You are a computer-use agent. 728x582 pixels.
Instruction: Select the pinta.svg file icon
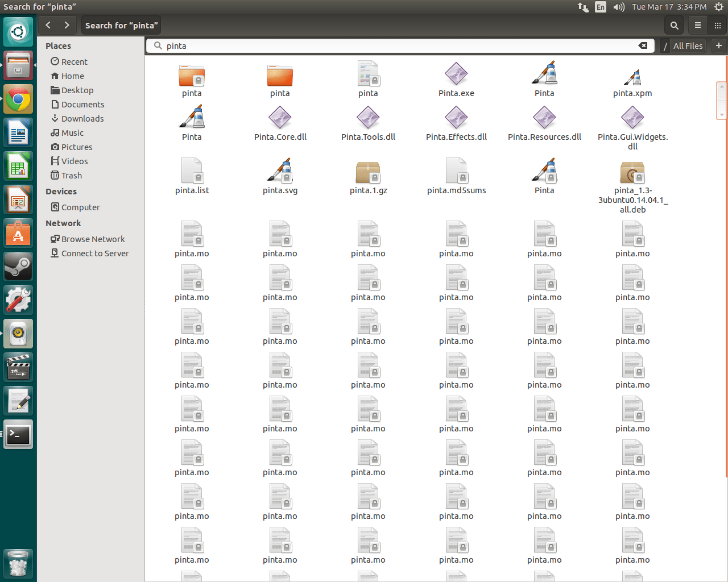pyautogui.click(x=280, y=171)
